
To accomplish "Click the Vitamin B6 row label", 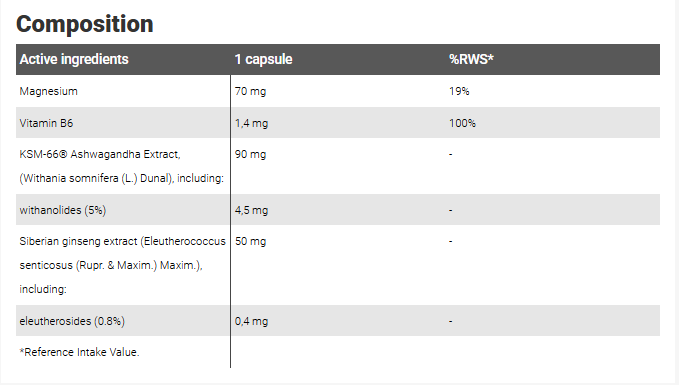I will point(46,123).
